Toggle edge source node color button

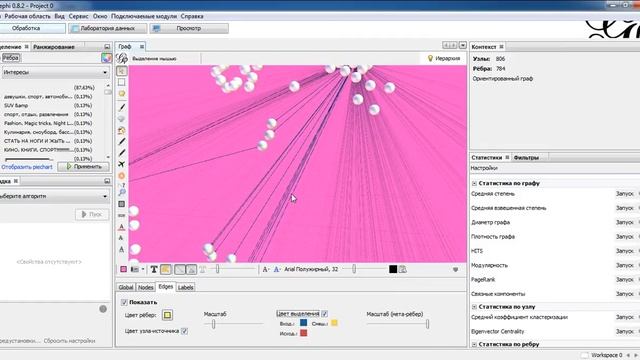(x=191, y=269)
